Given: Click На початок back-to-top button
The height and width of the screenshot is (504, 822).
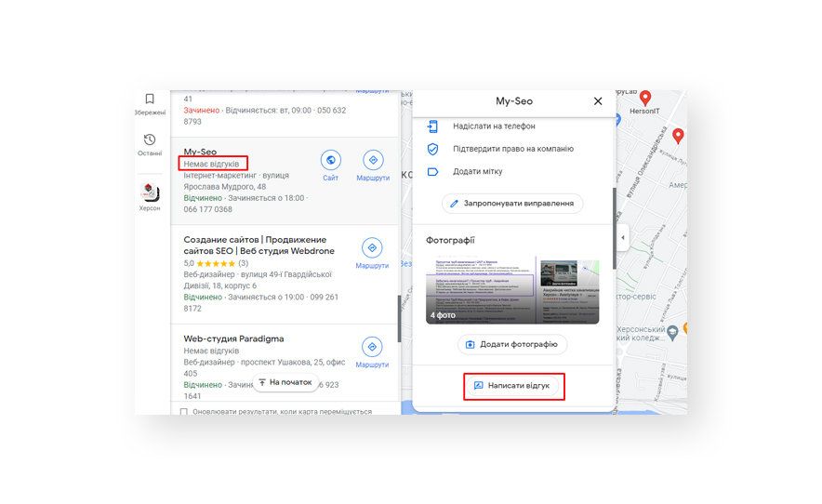Looking at the screenshot, I should point(285,382).
